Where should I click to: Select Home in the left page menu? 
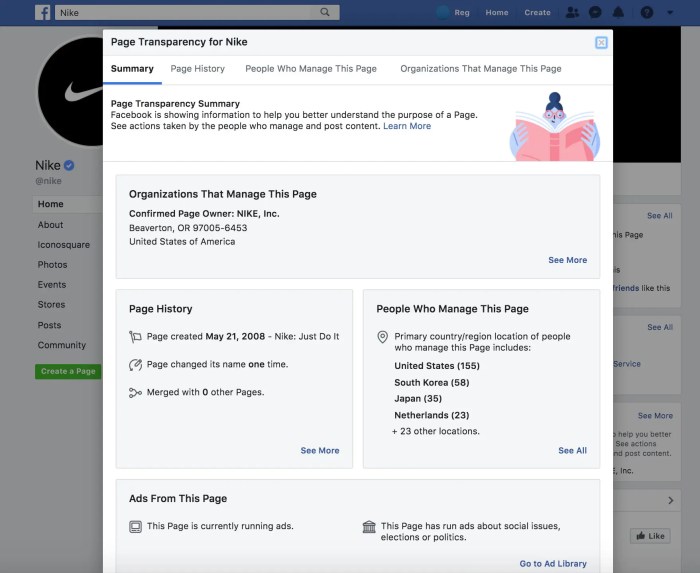click(68, 204)
